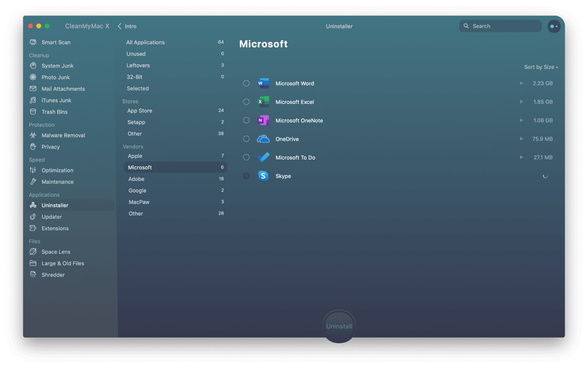Click the Updater icon
Viewport: 588px width, 368px height.
[x=33, y=217]
